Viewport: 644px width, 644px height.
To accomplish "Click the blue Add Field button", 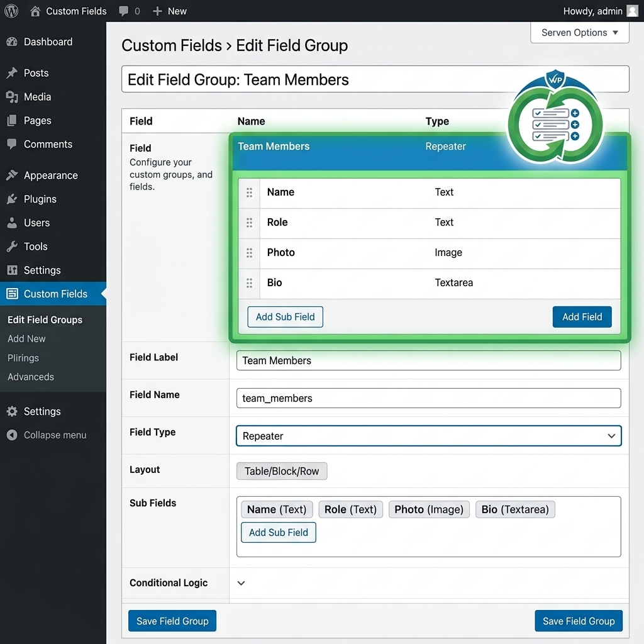I will tap(582, 317).
